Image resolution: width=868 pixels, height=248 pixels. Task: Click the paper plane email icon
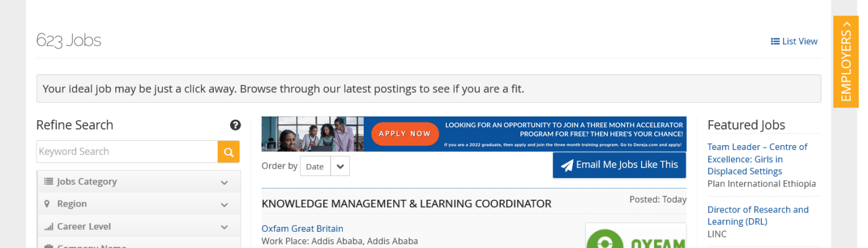[x=567, y=166]
